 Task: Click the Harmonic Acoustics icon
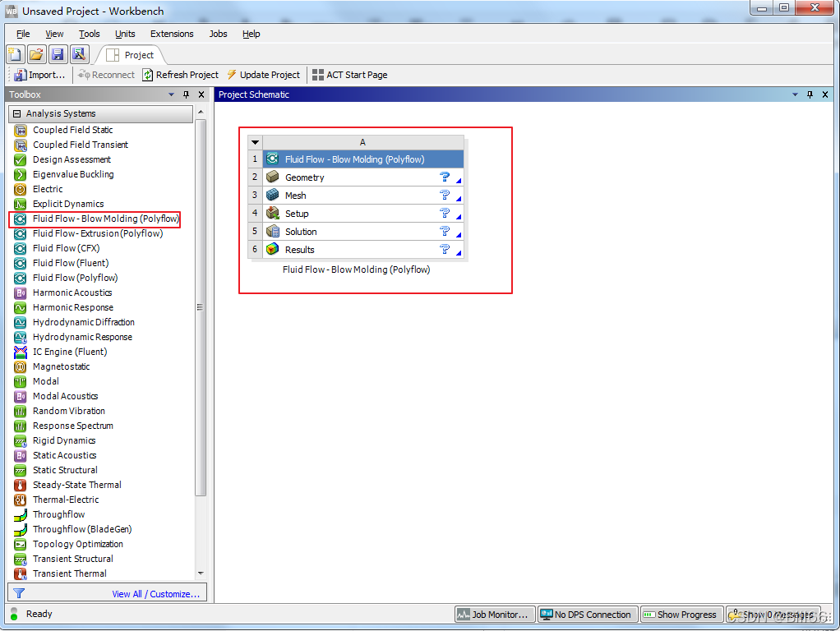(x=20, y=293)
